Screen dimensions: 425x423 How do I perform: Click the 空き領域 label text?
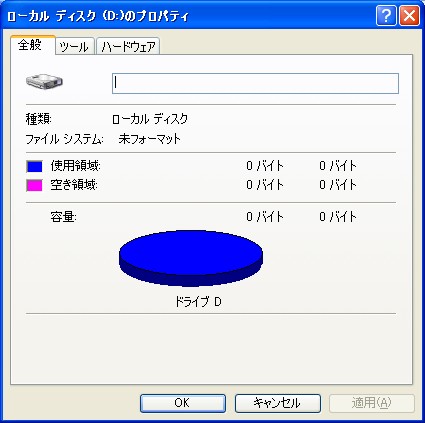coord(74,185)
